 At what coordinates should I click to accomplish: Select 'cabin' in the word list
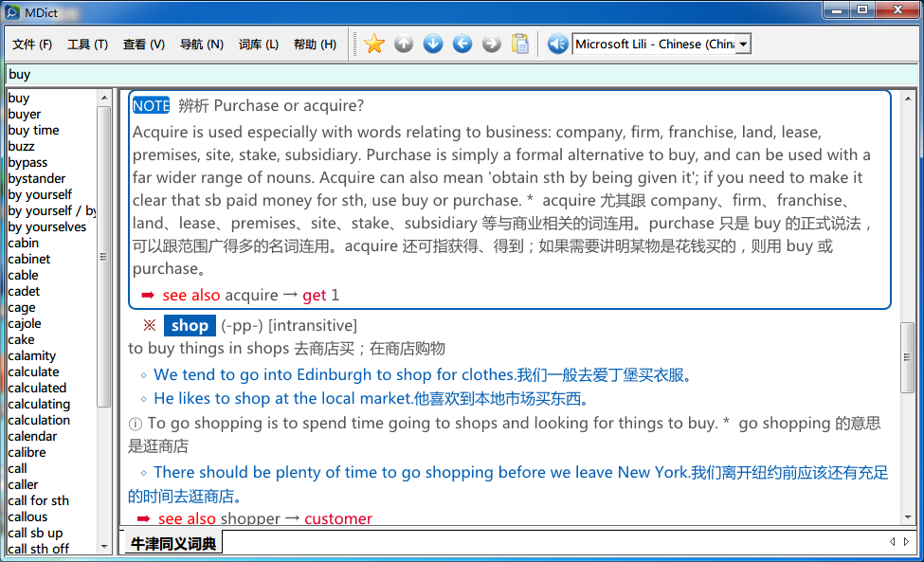[x=24, y=243]
